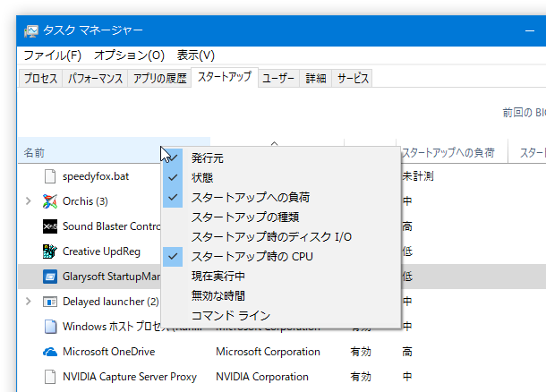Click the Windows ホスト プロセス icon

50,327
